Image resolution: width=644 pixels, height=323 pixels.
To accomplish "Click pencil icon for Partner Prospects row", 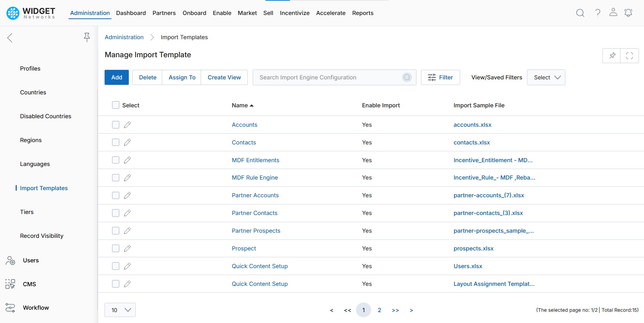I will (x=127, y=231).
